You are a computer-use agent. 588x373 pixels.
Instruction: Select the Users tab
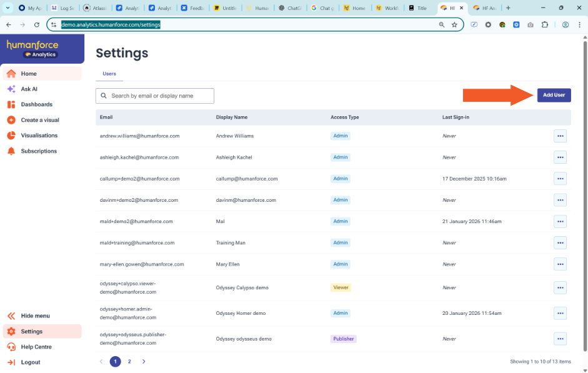point(109,74)
